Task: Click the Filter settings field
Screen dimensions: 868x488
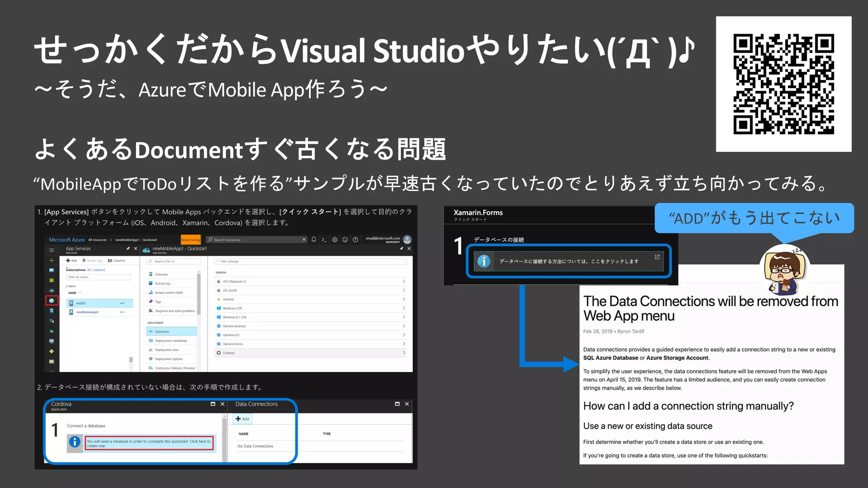Action: pos(310,261)
